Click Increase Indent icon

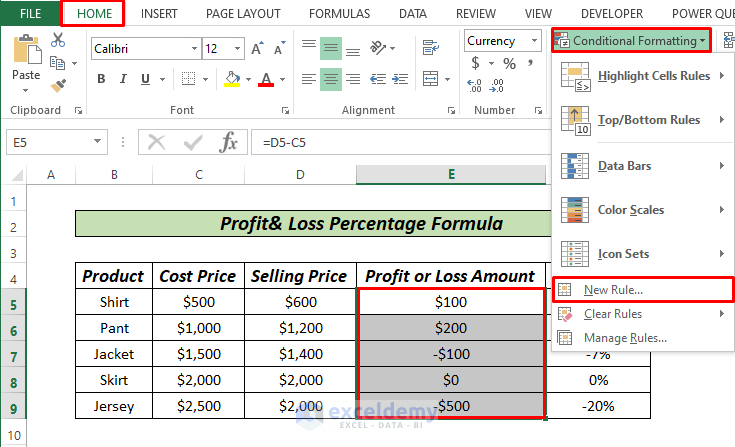point(400,79)
